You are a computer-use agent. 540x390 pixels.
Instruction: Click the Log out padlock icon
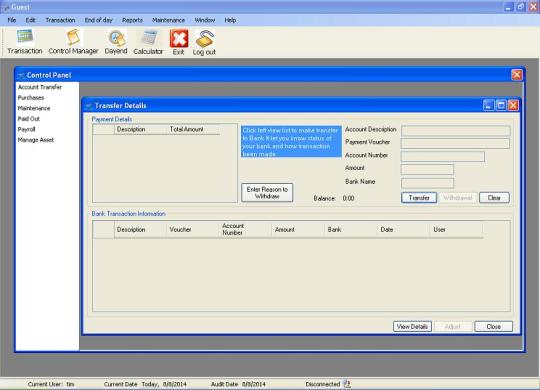coord(205,38)
